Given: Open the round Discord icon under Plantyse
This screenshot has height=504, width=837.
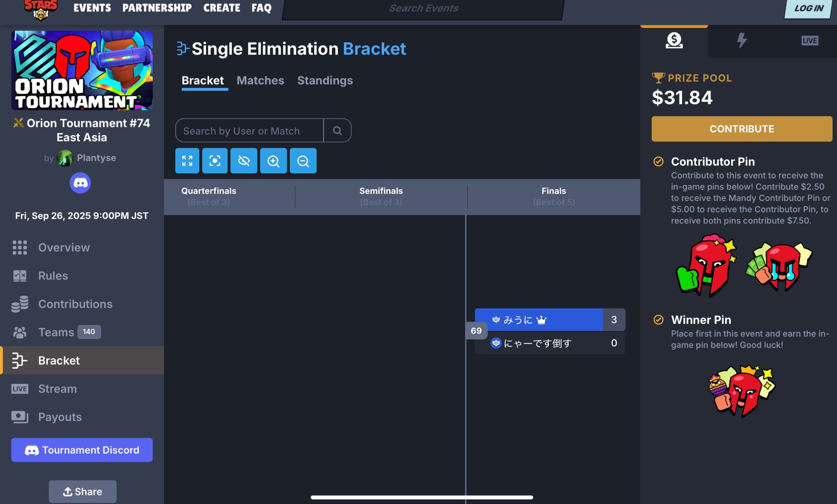Looking at the screenshot, I should tap(80, 183).
